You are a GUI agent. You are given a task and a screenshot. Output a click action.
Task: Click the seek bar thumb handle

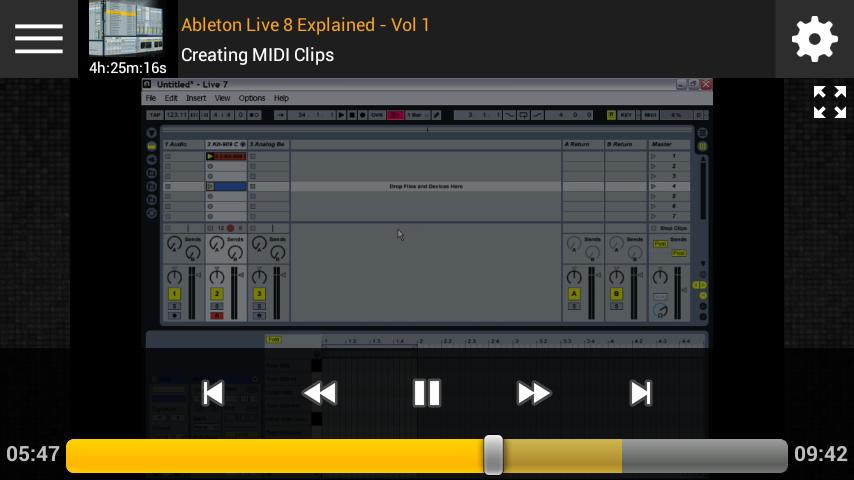click(x=493, y=454)
